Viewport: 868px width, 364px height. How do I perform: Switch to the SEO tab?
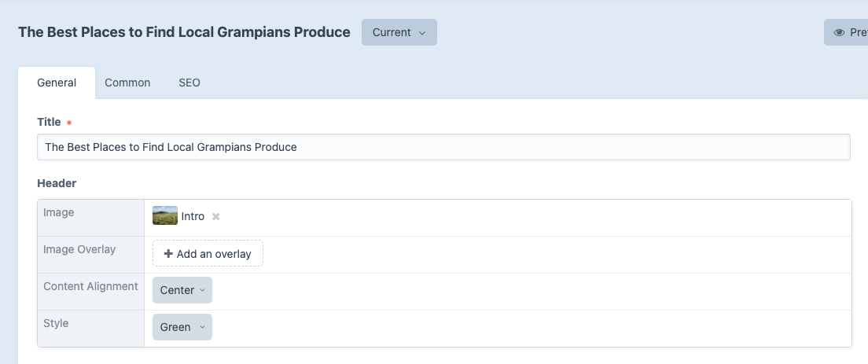(x=189, y=83)
